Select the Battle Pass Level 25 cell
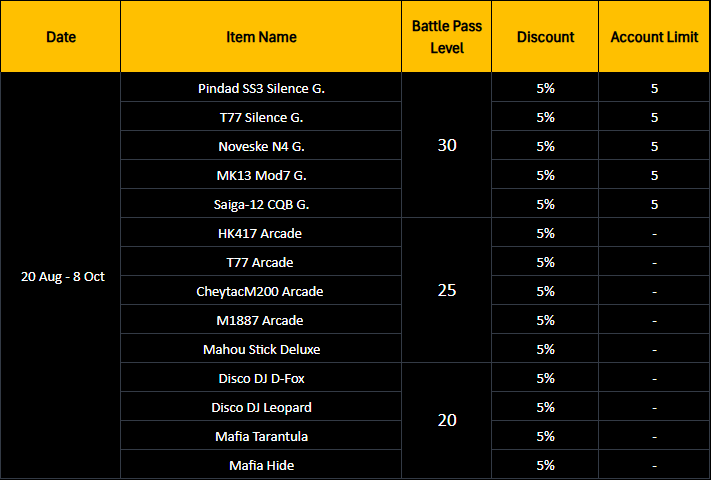The image size is (711, 480). click(x=447, y=291)
